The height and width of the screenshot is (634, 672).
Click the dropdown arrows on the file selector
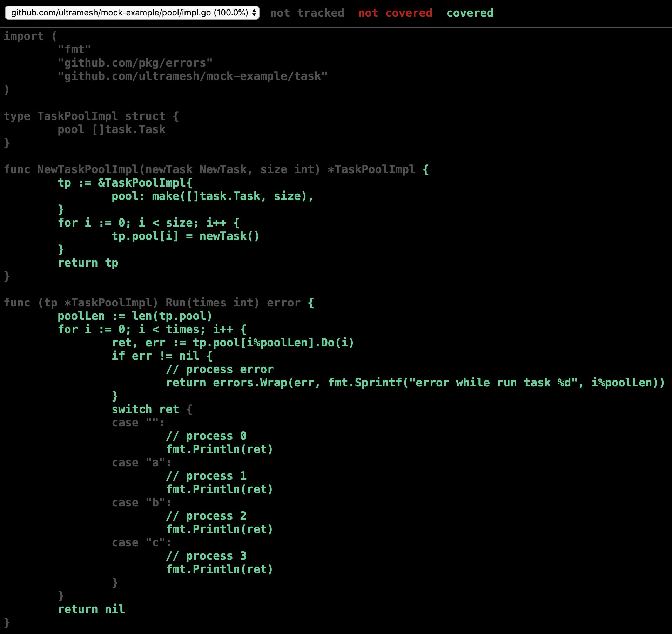[x=254, y=13]
